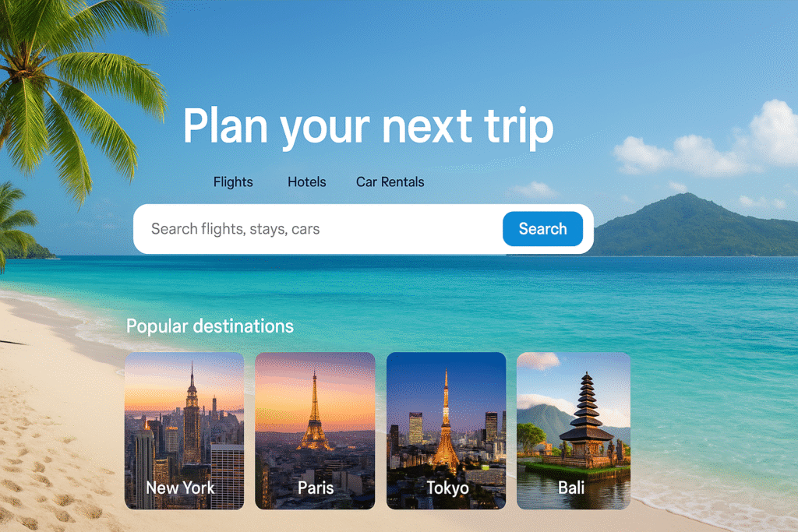
Task: Click the 'Tokyo' card label
Action: [447, 488]
